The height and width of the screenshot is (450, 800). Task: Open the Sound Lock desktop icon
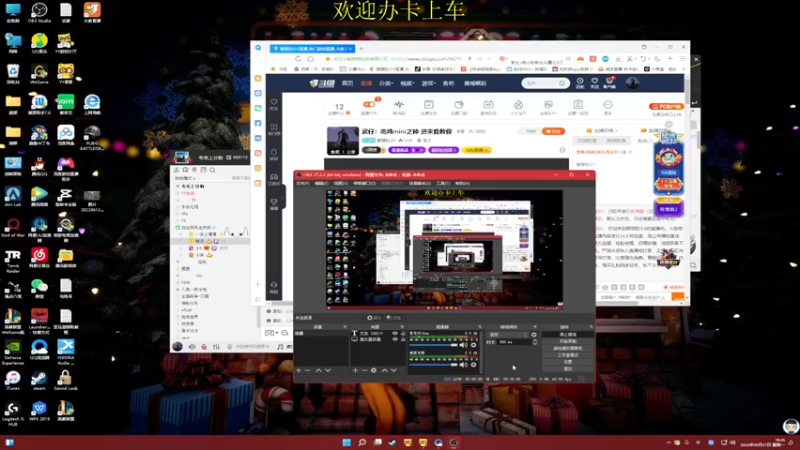coord(65,380)
